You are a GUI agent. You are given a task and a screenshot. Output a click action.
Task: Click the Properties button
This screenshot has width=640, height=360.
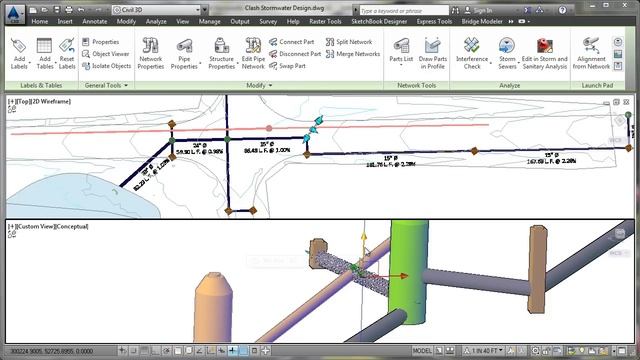pyautogui.click(x=100, y=42)
